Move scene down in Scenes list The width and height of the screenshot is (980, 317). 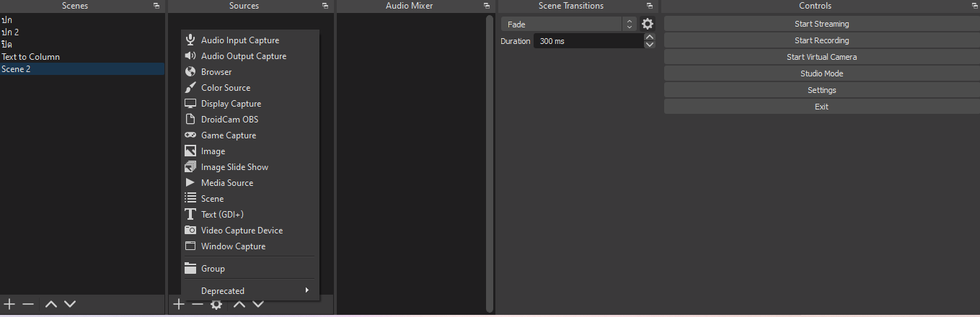[x=69, y=304]
